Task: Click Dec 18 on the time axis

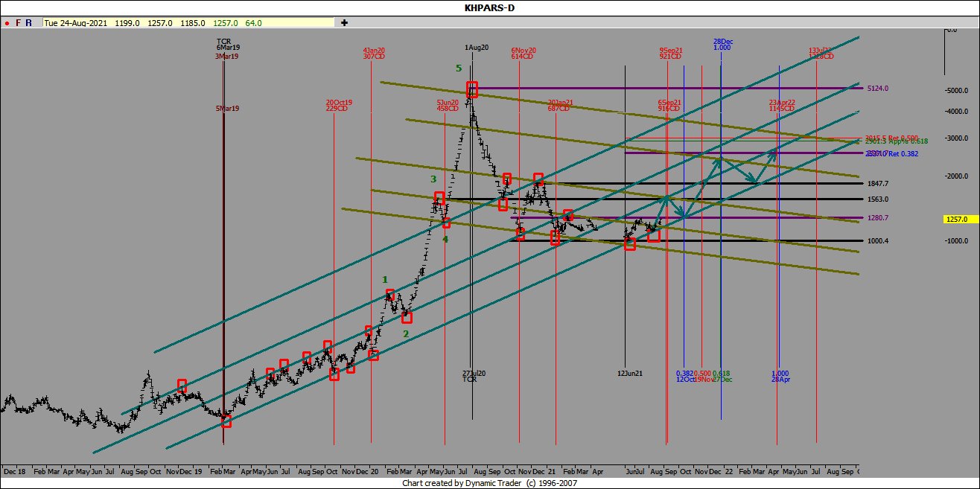Action: tap(15, 472)
